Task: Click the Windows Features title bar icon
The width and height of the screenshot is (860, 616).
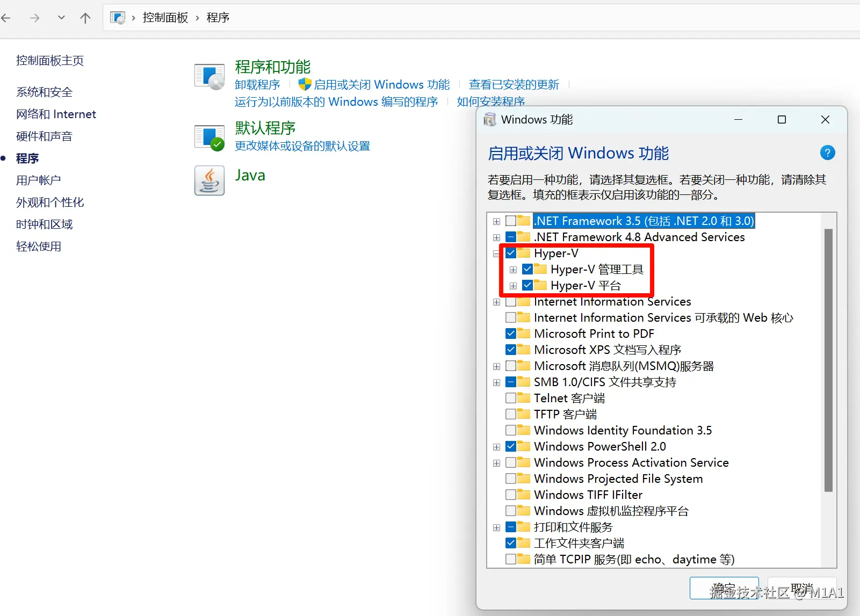Action: pyautogui.click(x=489, y=119)
